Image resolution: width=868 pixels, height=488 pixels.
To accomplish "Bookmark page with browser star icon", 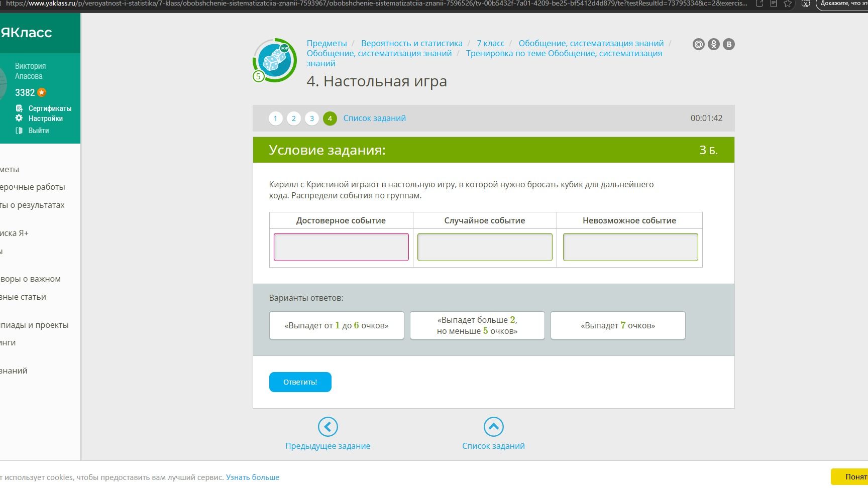I will [x=787, y=4].
